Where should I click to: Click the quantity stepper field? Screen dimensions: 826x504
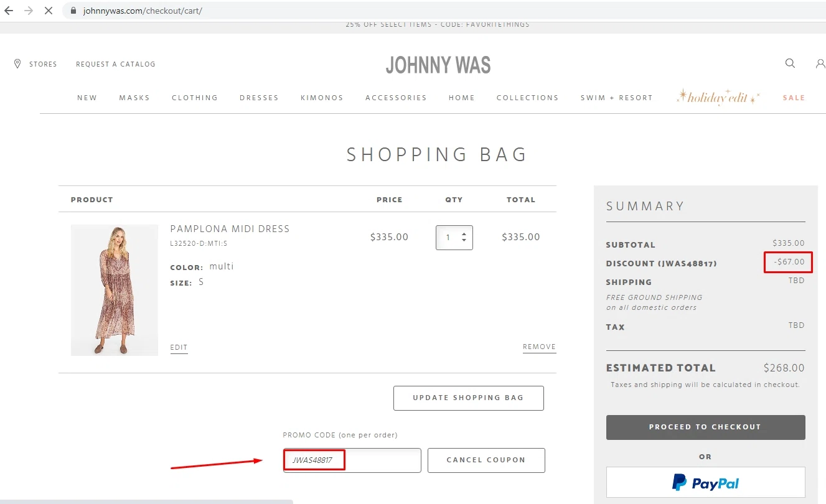[454, 238]
